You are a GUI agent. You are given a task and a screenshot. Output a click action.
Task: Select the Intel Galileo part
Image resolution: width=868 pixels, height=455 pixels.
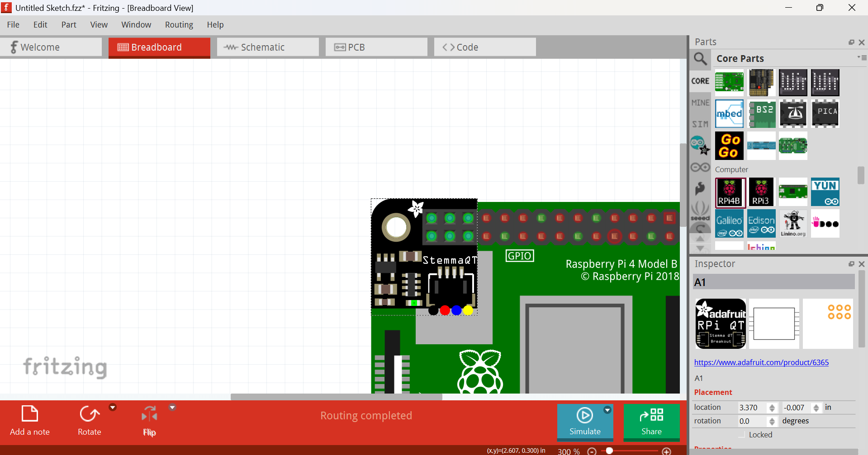pos(730,224)
